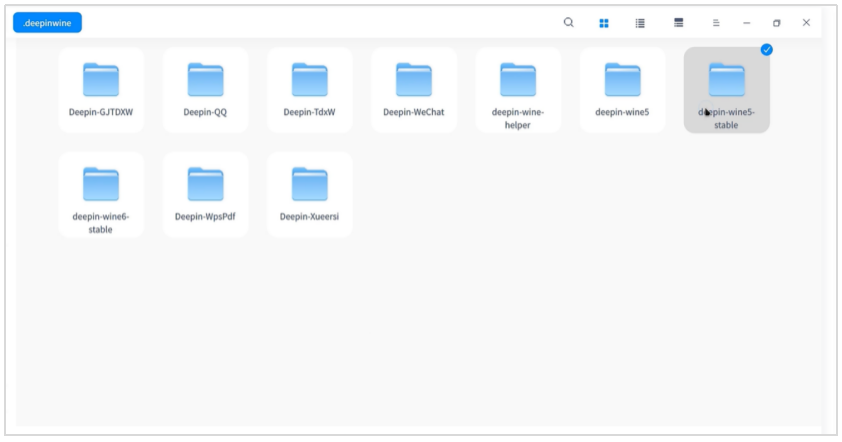Click empty area to deselect files
Viewport: 842px width, 442px height.
pos(500,330)
